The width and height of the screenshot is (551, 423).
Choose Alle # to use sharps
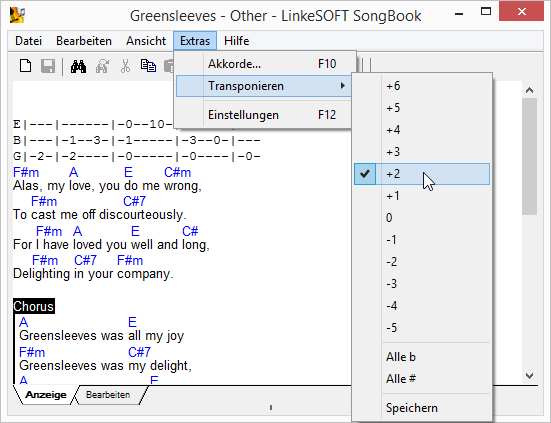tap(422, 379)
